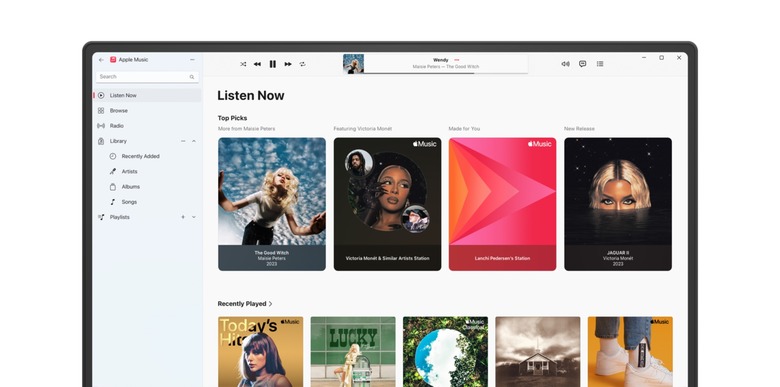Screen dimensions: 780x387
Task: Pause the current song
Action: [273, 64]
